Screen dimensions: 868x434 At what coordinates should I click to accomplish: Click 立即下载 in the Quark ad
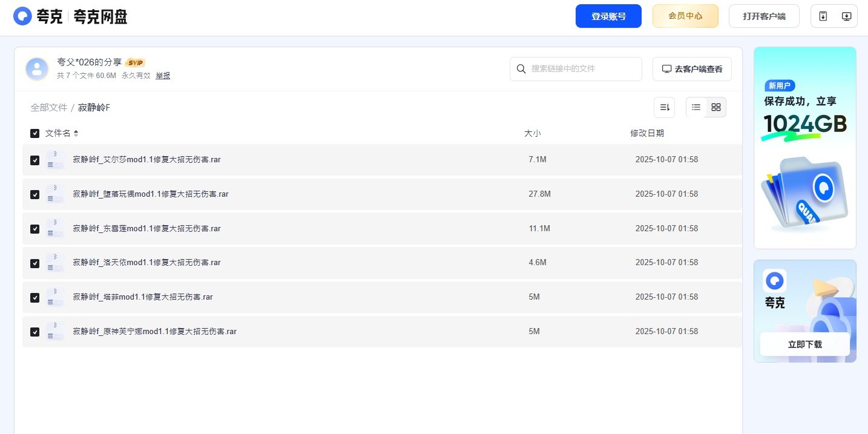[x=804, y=344]
